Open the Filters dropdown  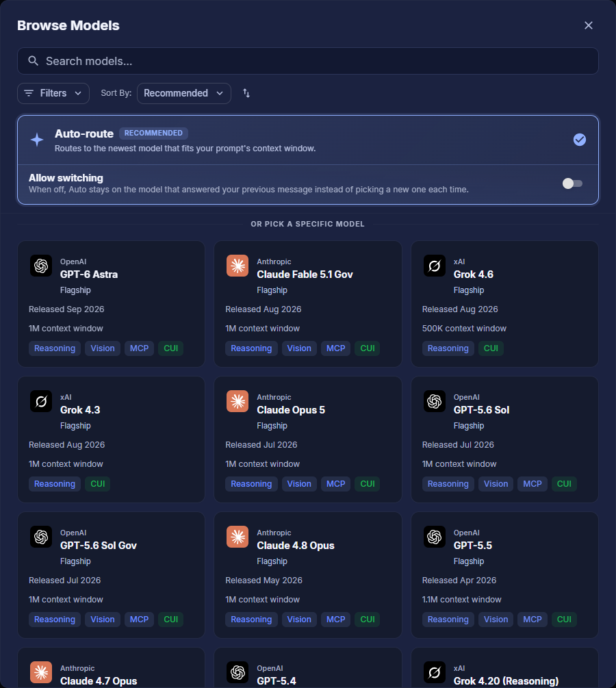tap(53, 94)
